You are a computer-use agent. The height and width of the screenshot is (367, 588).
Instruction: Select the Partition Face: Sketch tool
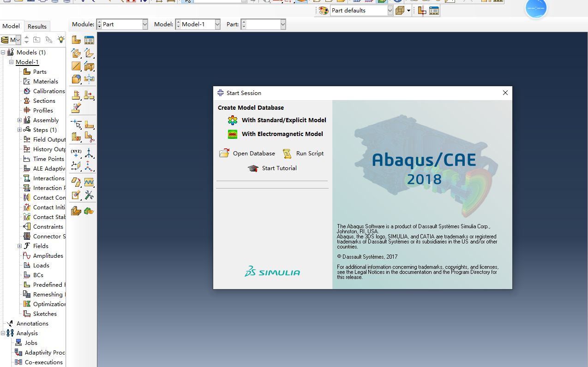[89, 124]
